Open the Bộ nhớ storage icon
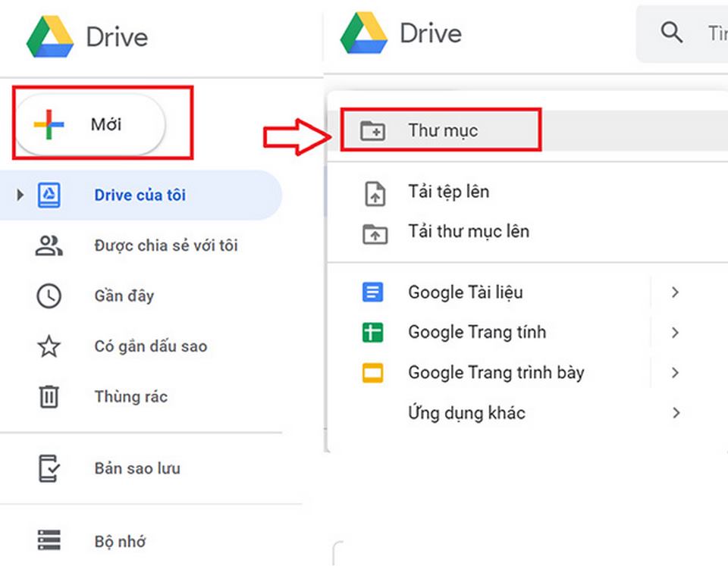 coord(49,541)
